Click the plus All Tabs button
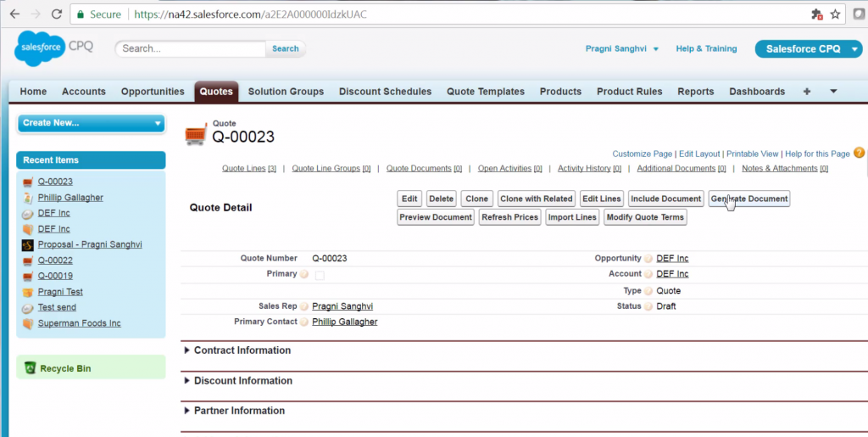The image size is (868, 437). (807, 92)
